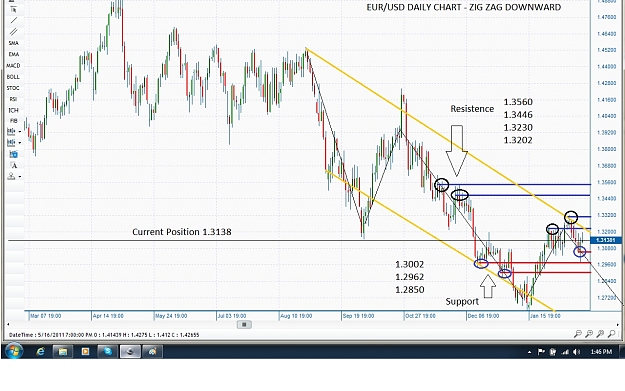Add the EMA indicator
The image size is (625, 391).
point(14,54)
